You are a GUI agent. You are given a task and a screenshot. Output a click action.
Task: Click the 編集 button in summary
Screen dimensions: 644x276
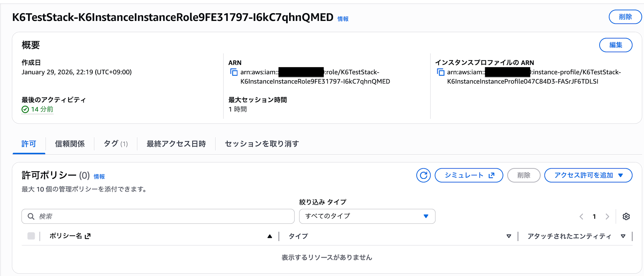tap(616, 45)
